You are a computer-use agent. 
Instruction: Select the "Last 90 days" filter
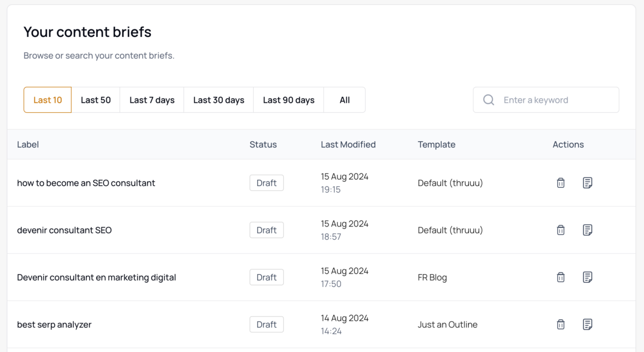[x=288, y=100]
